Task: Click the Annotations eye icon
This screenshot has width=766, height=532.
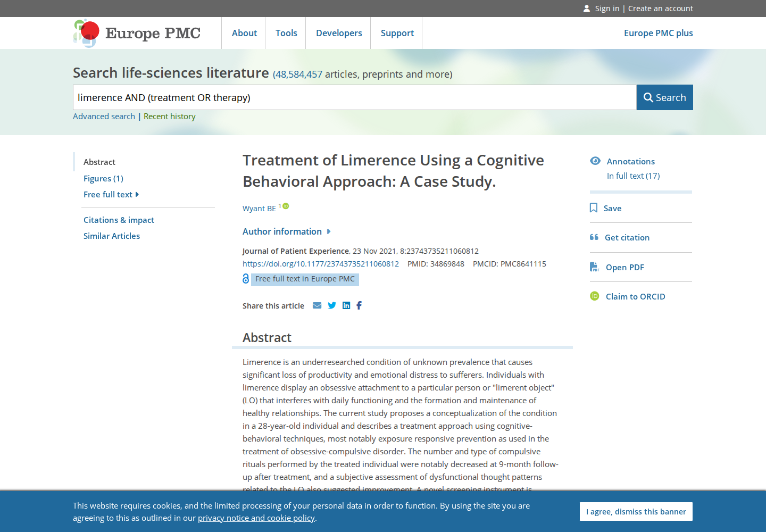Action: (x=595, y=161)
